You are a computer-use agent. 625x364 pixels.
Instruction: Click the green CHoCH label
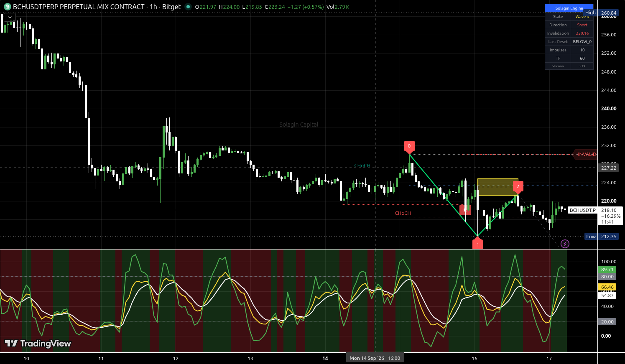[362, 166]
